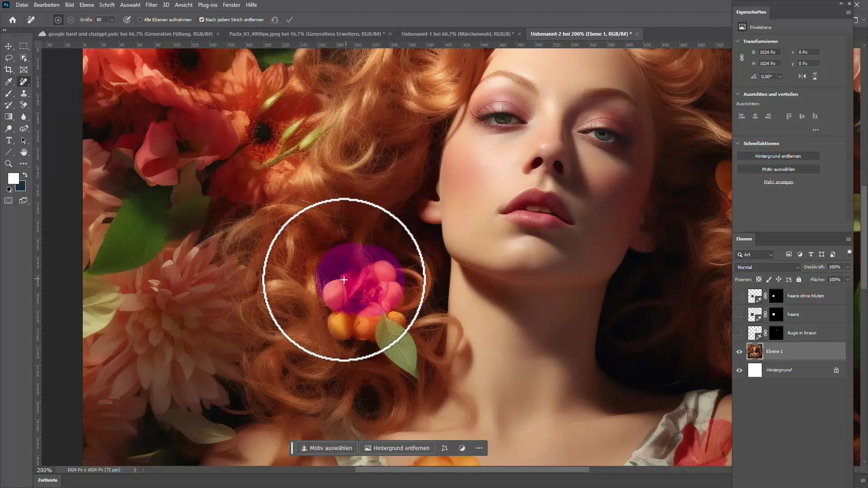Click the Deckkraft opacity input field
This screenshot has width=868, height=488.
coord(835,266)
